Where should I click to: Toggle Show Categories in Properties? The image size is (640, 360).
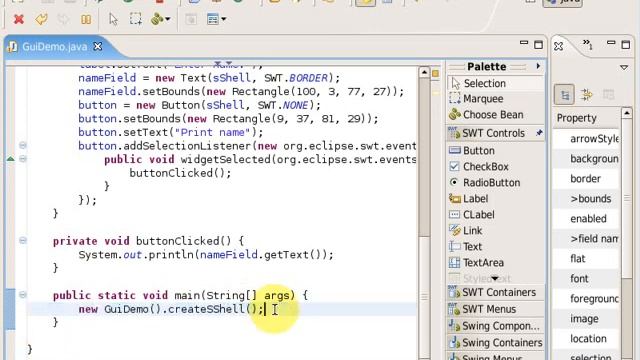pos(564,95)
